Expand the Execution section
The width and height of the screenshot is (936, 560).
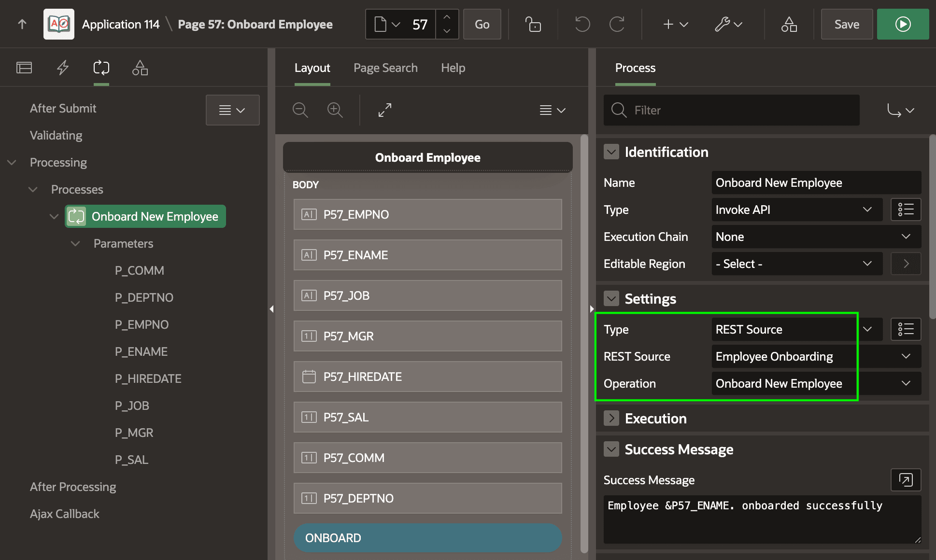pos(611,418)
